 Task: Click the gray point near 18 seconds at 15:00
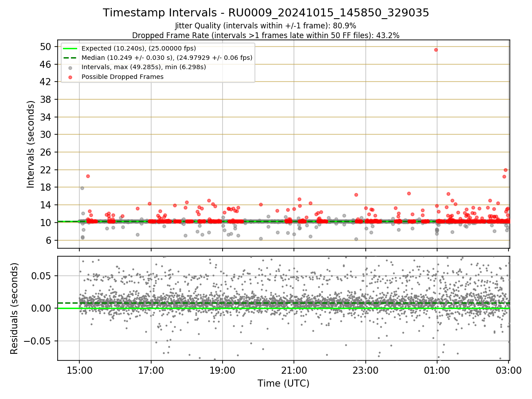pos(82,188)
